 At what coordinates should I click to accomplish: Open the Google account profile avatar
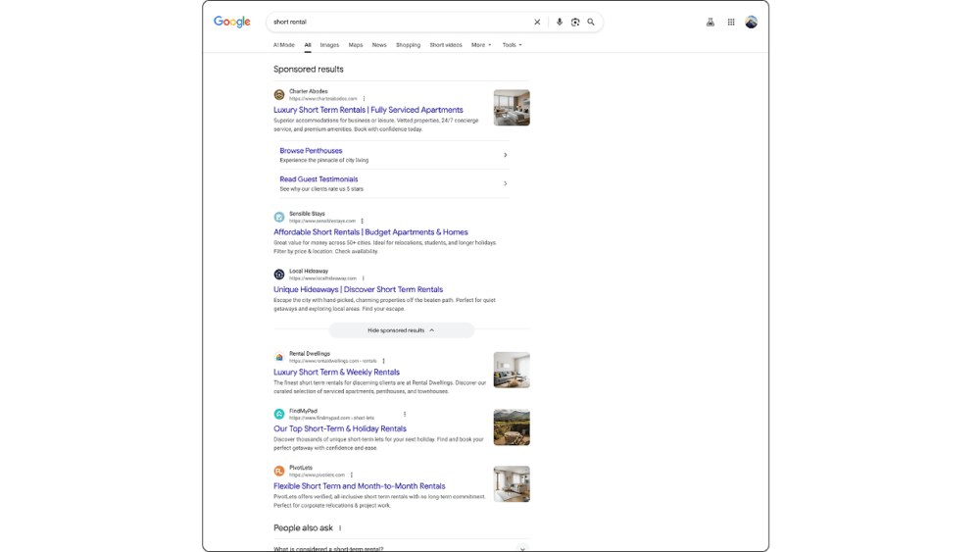[x=752, y=22]
